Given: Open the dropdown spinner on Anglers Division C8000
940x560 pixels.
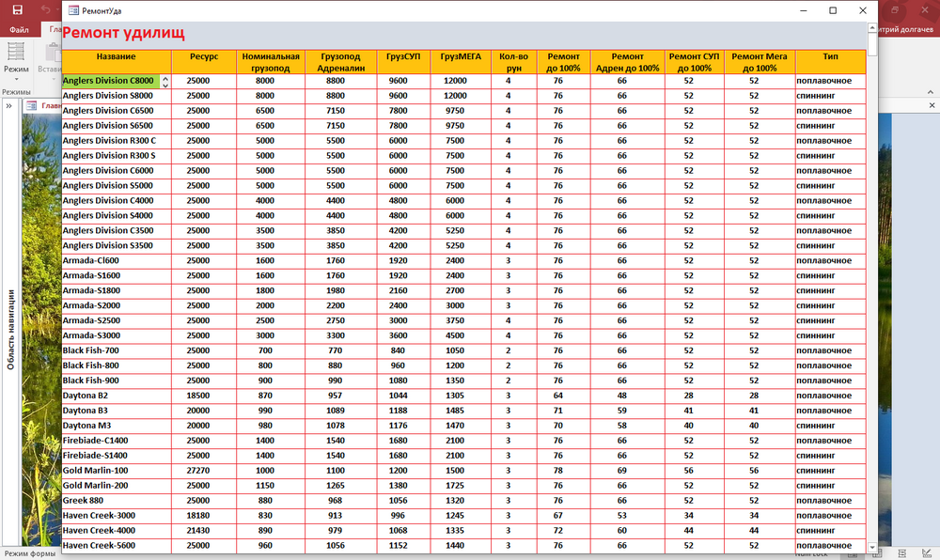Looking at the screenshot, I should pyautogui.click(x=165, y=81).
